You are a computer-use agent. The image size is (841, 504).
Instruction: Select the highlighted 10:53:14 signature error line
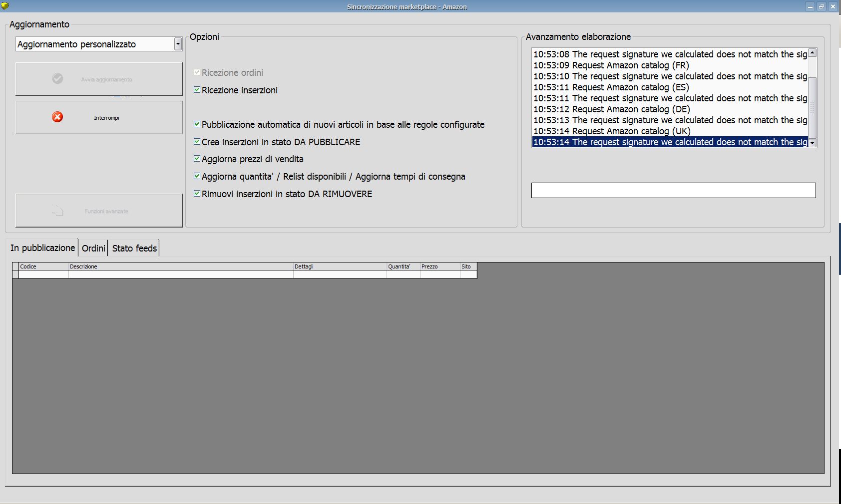click(670, 142)
